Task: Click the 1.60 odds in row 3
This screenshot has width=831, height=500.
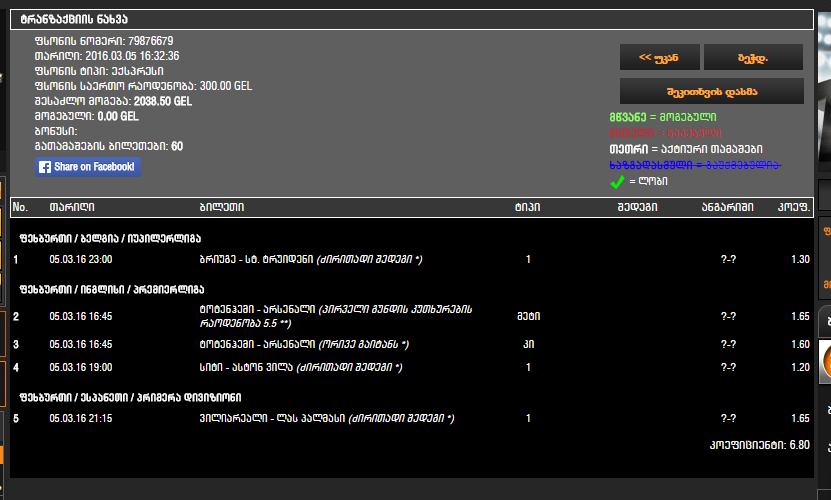Action: 800,345
